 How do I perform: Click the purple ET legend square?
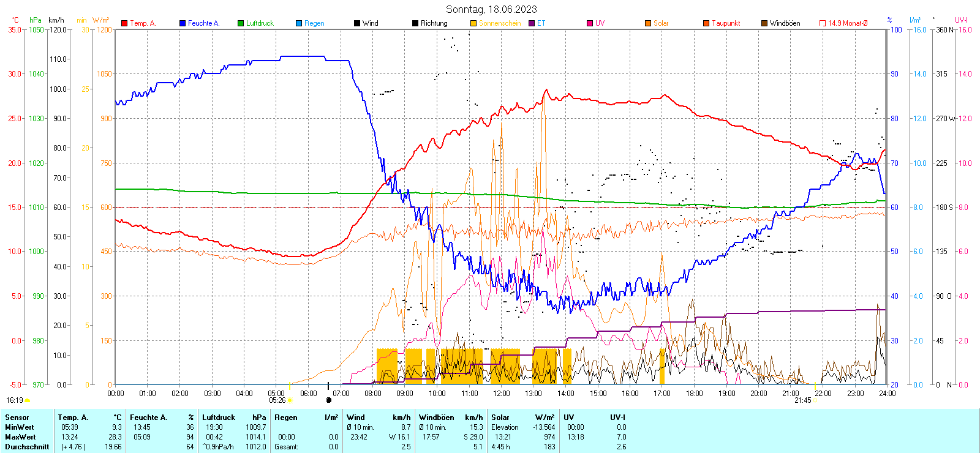[x=532, y=23]
